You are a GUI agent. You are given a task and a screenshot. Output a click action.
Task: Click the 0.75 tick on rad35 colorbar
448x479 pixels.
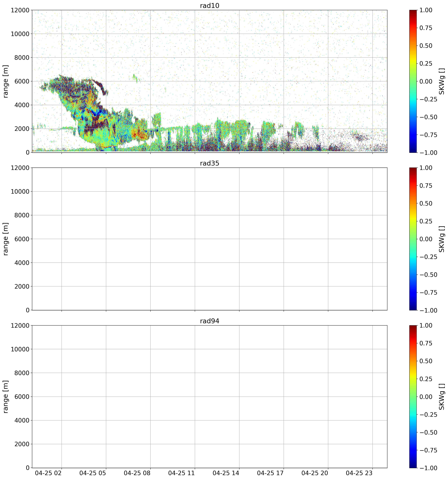(x=426, y=186)
